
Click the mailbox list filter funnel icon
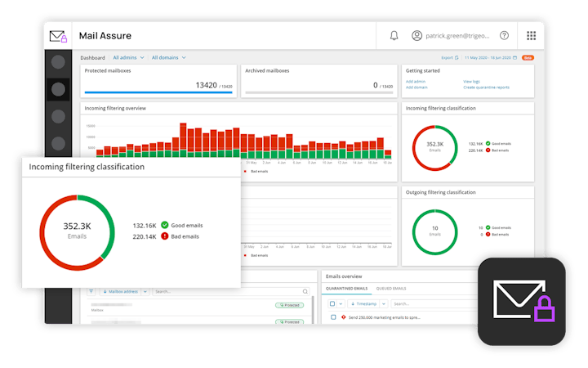tap(91, 291)
